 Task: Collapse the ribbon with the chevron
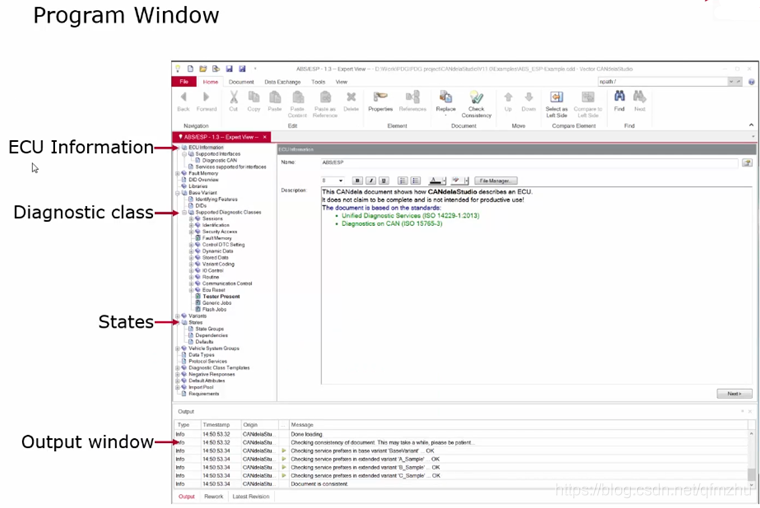click(x=751, y=125)
